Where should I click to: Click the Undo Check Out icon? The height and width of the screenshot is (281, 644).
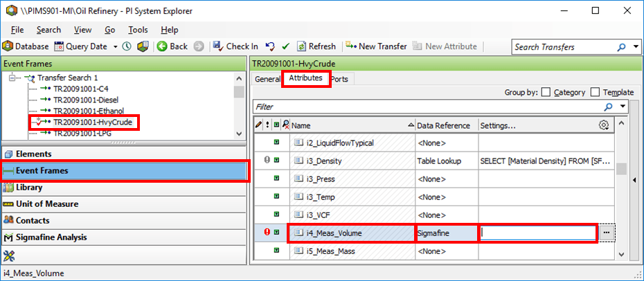(270, 46)
